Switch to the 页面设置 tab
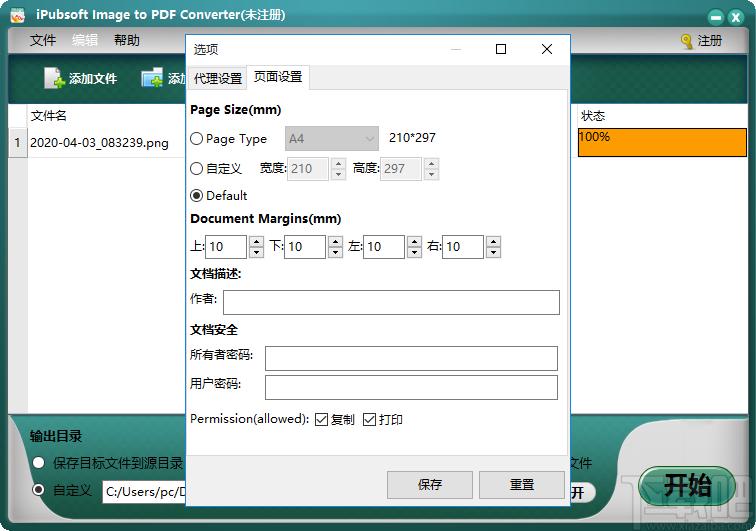The height and width of the screenshot is (531, 756). pyautogui.click(x=278, y=77)
